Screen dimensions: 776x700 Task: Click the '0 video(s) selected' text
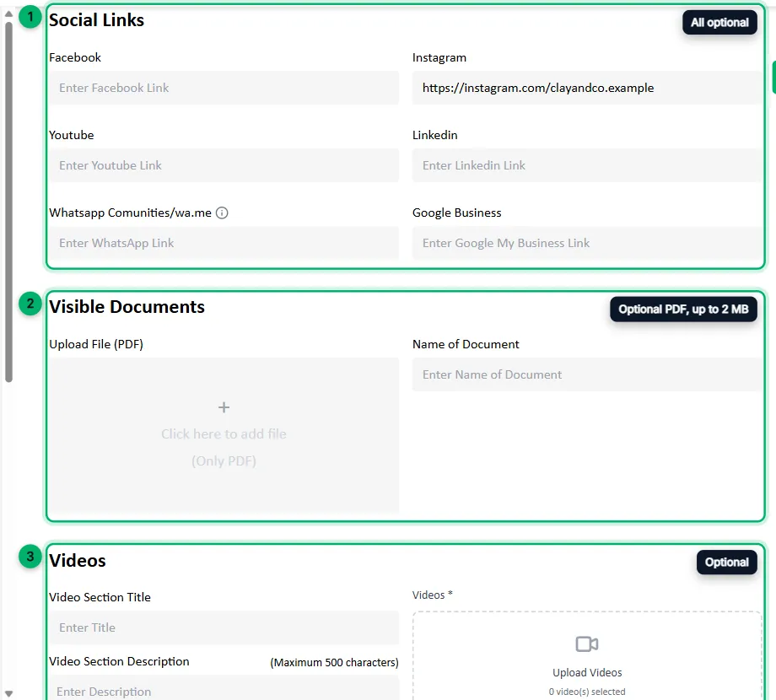[x=587, y=692]
